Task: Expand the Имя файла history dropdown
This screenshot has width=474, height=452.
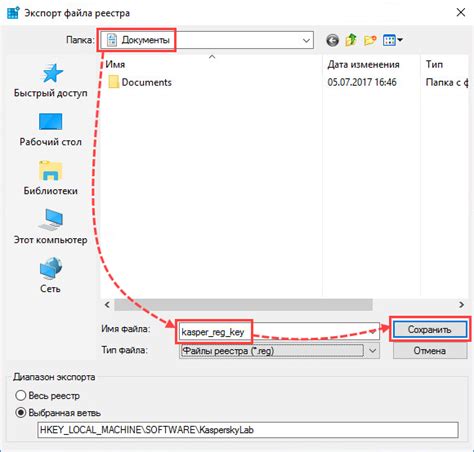Action: (x=373, y=332)
